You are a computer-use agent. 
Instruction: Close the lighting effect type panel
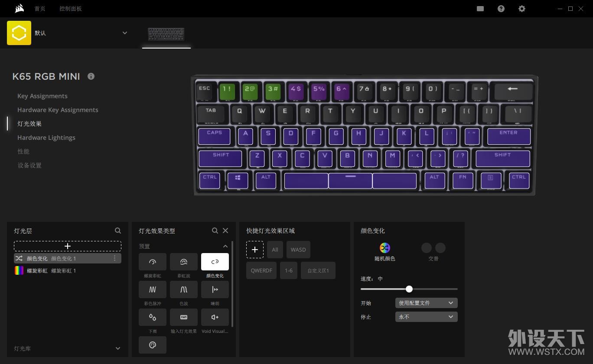tap(225, 231)
